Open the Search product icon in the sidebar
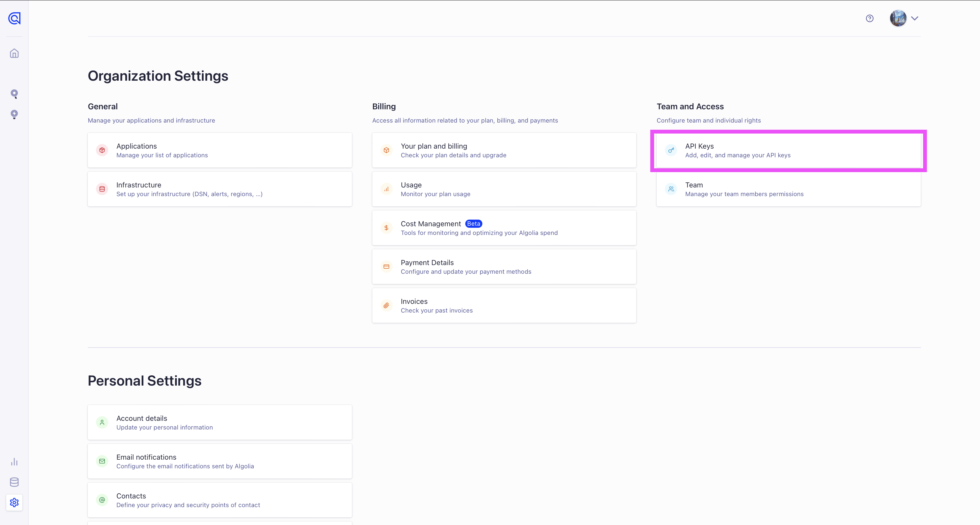The image size is (980, 525). (14, 94)
